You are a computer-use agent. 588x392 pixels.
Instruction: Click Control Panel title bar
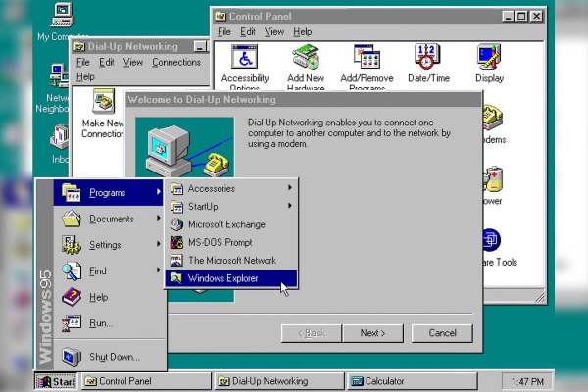[378, 16]
